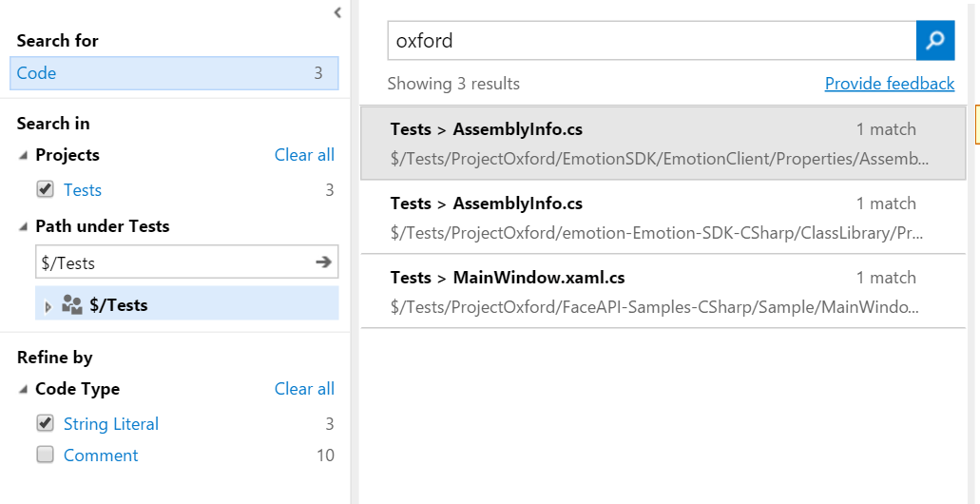Click the team icon beside $/Tests
The width and height of the screenshot is (980, 504).
click(x=71, y=305)
